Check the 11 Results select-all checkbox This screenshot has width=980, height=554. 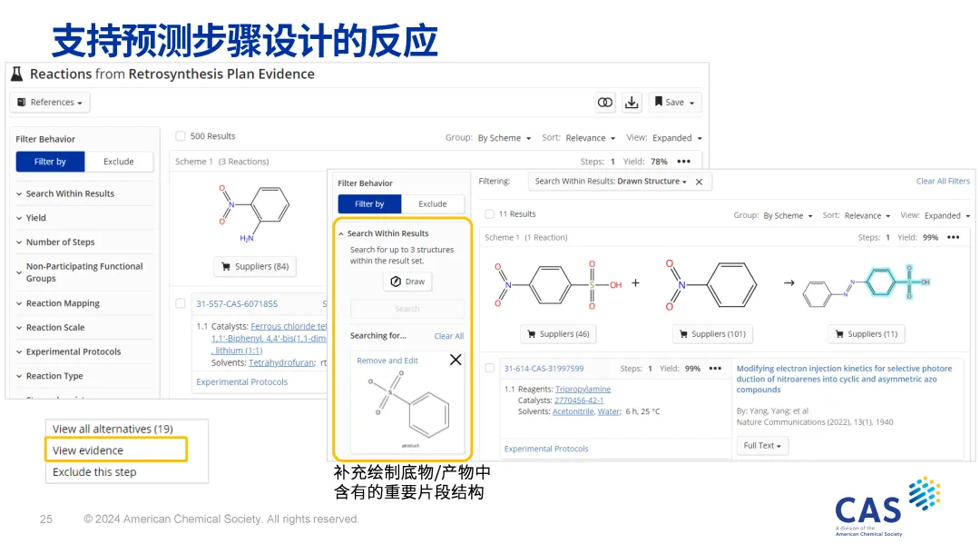(490, 214)
